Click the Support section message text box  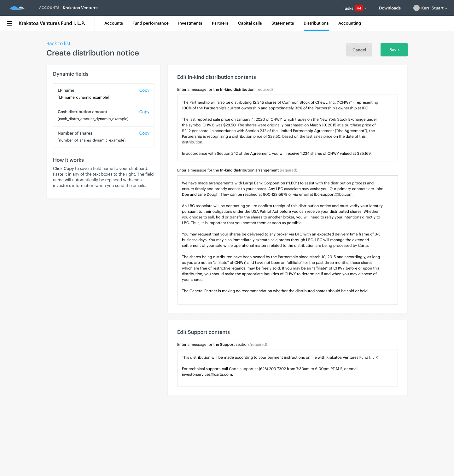(x=288, y=368)
